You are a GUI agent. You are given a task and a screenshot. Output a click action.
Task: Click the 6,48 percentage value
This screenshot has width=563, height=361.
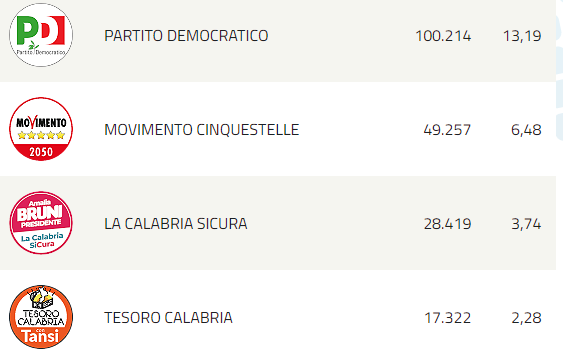click(x=526, y=130)
